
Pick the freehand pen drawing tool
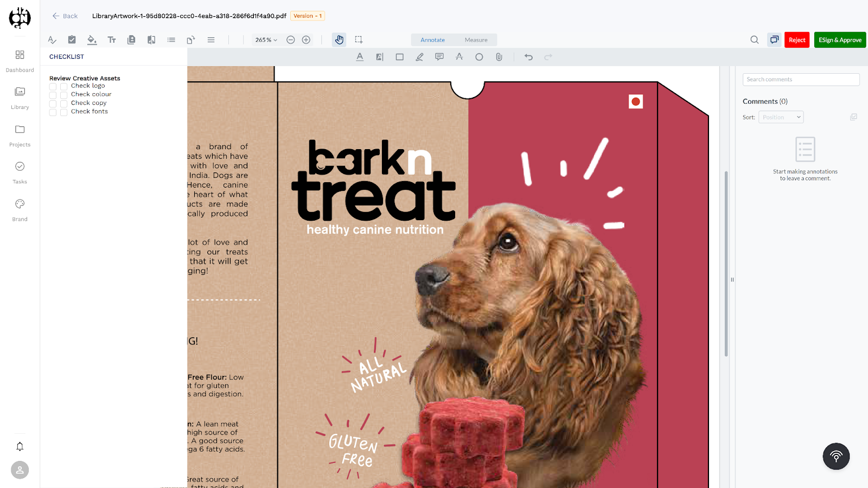419,57
